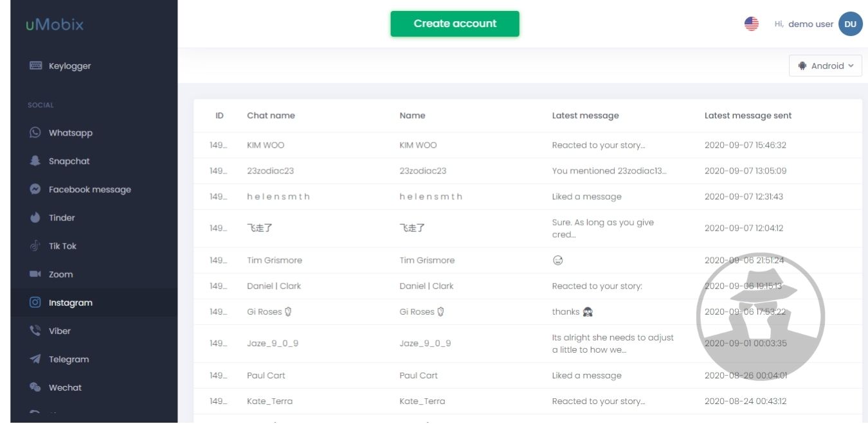Select the Snapchat ghost icon

point(35,161)
